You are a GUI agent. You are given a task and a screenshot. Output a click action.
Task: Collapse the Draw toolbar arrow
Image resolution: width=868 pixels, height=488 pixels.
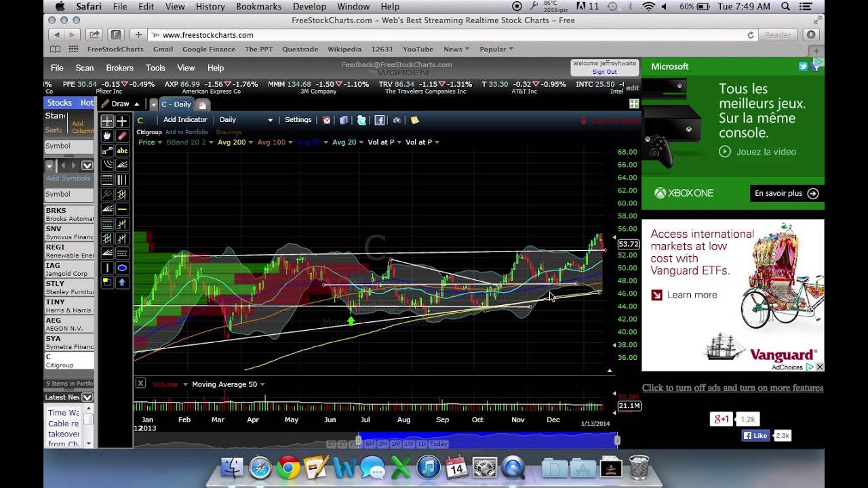(x=136, y=104)
